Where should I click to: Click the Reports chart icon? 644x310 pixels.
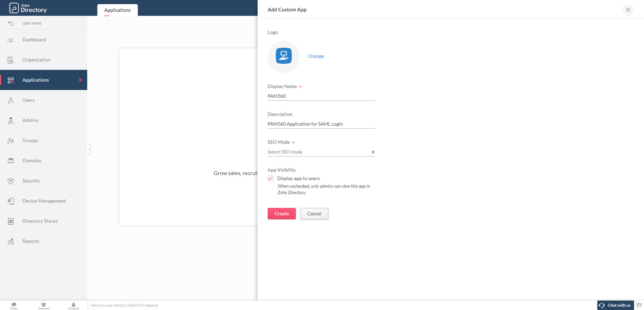[x=11, y=241]
